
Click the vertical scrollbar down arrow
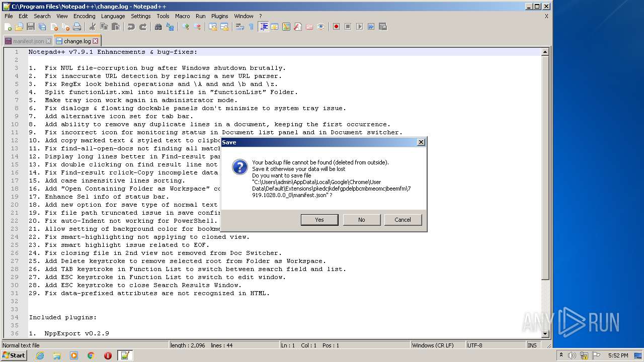[545, 334]
